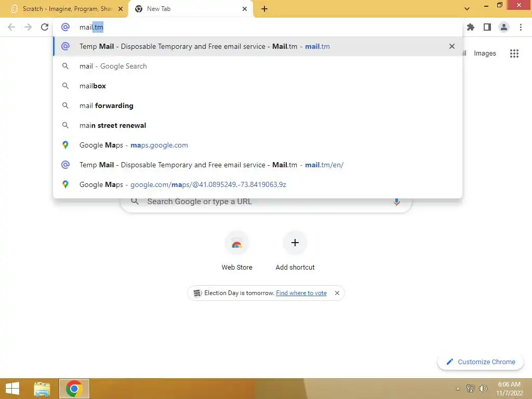Open the maps.google.com suggestion
Screen dimensions: 532x399
(258, 145)
